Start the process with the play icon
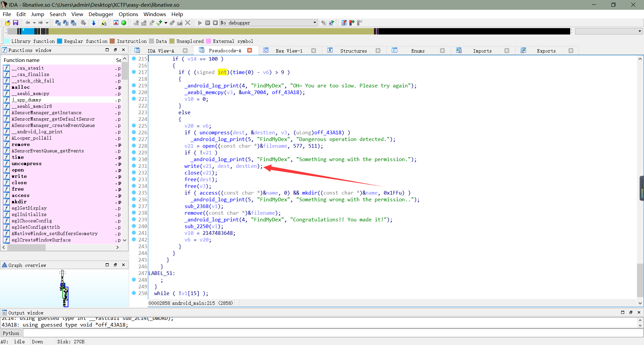The height and width of the screenshot is (345, 644). pyautogui.click(x=200, y=23)
